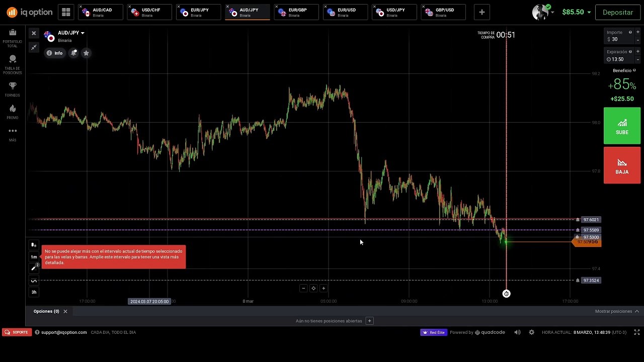
Task: Switch to the USD/CHF tab
Action: 149,12
